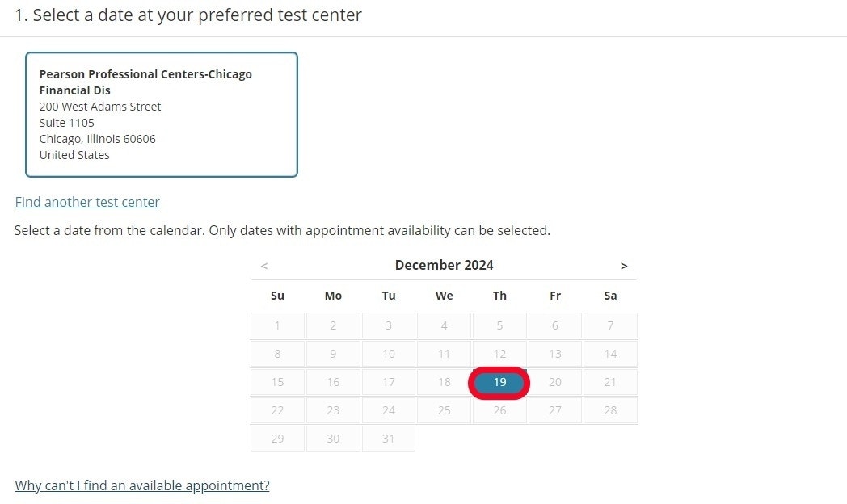Viewport: 847px width, 504px height.
Task: Click December 7 date cell
Action: coord(610,325)
